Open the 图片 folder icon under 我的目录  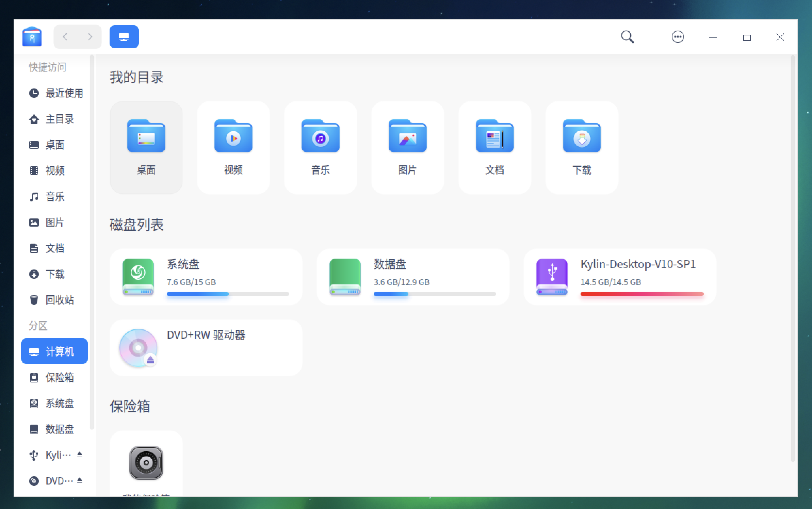pos(408,136)
